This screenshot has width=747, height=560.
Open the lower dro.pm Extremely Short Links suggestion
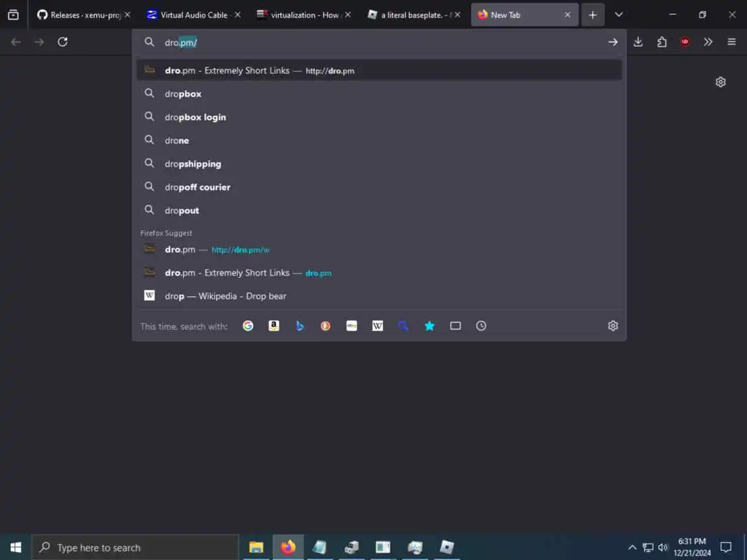379,273
